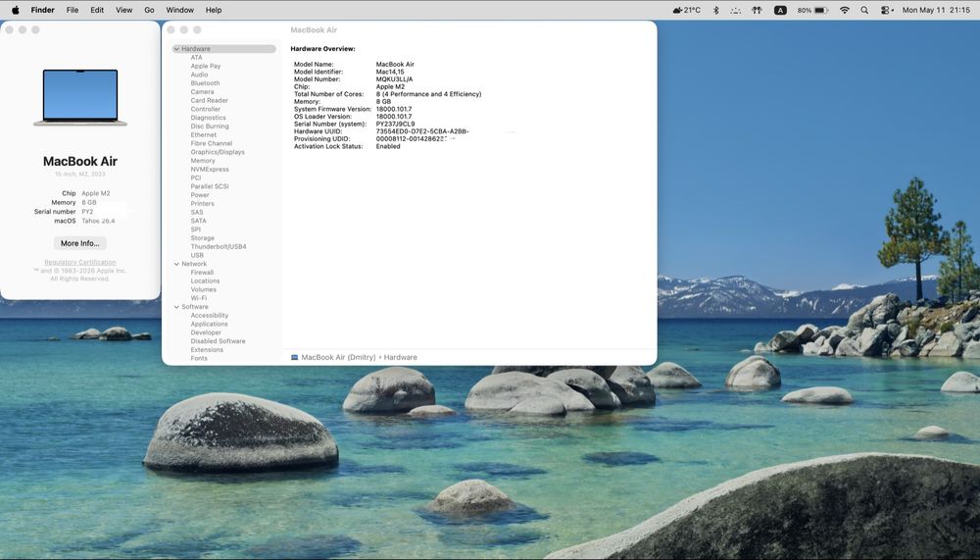This screenshot has height=560, width=980.
Task: Click the serial number value PY237J9CL9
Action: 395,124
